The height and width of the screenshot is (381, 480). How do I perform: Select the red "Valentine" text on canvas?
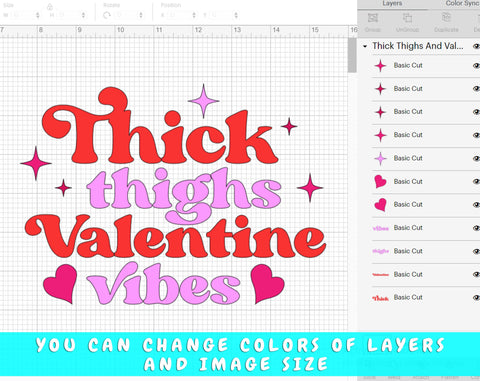(x=175, y=237)
